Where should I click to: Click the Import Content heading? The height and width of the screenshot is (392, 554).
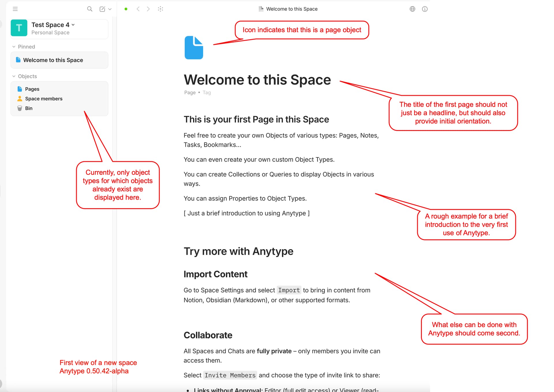pyautogui.click(x=216, y=274)
